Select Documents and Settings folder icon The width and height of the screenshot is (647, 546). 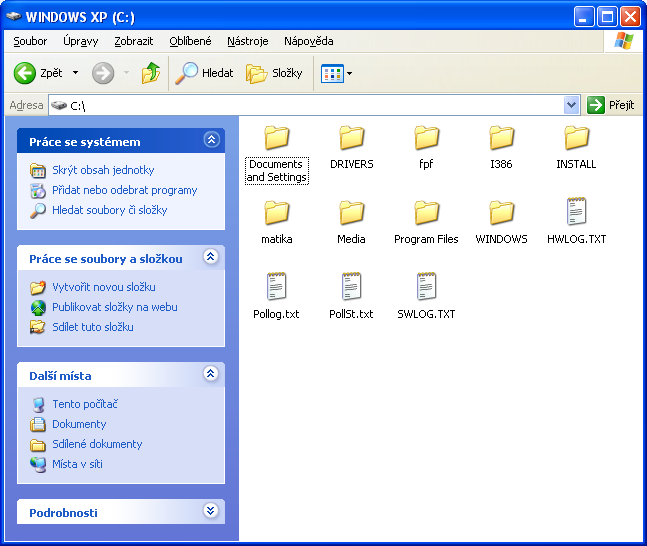276,138
